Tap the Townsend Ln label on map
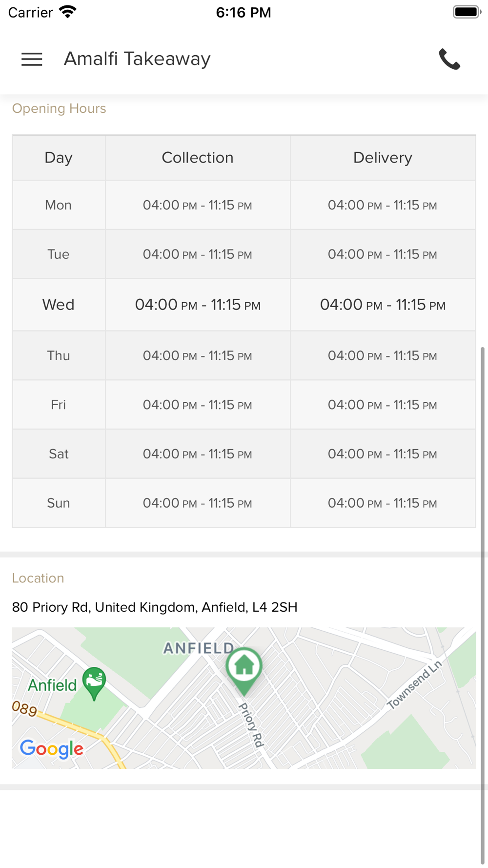This screenshot has height=868, width=488. [414, 684]
